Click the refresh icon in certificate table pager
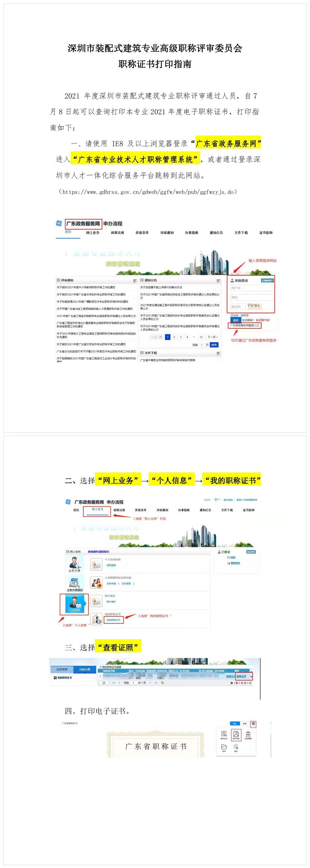 [162, 683]
